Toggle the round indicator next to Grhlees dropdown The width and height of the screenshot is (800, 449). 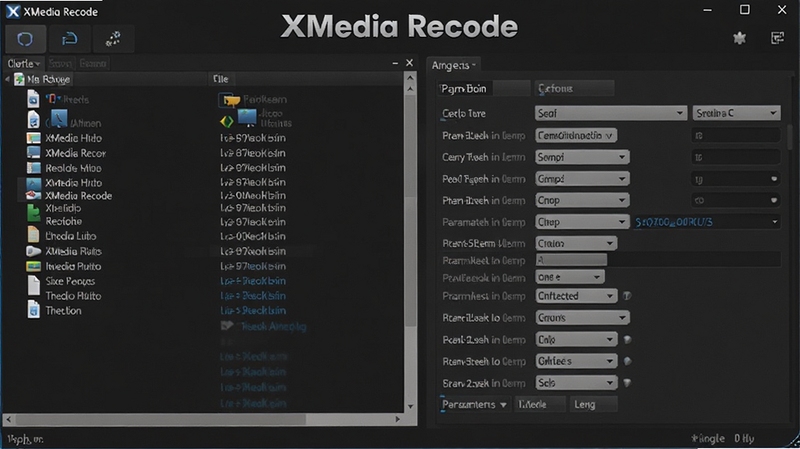[x=627, y=361]
